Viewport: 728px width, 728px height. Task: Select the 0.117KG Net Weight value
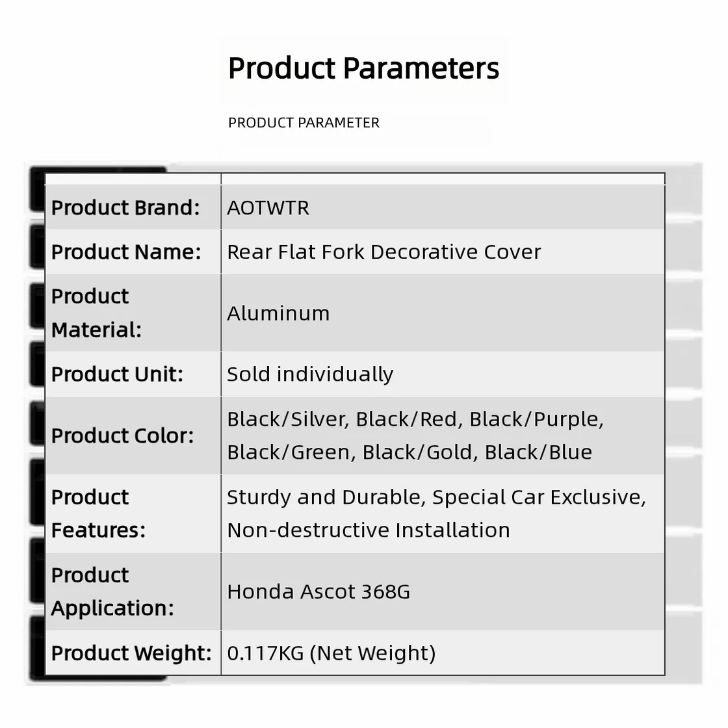[331, 653]
